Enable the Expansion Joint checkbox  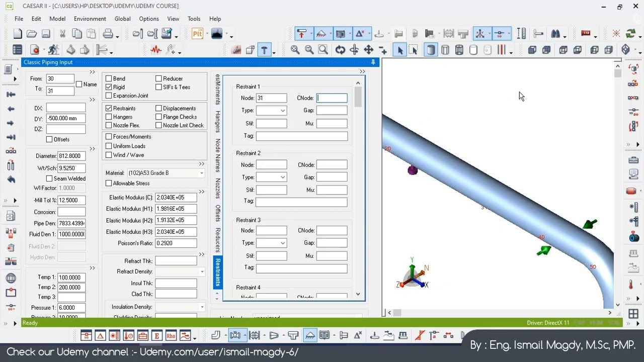[109, 96]
